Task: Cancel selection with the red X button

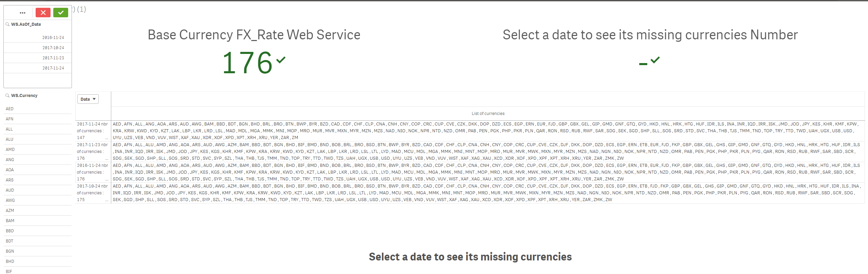Action: 43,13
